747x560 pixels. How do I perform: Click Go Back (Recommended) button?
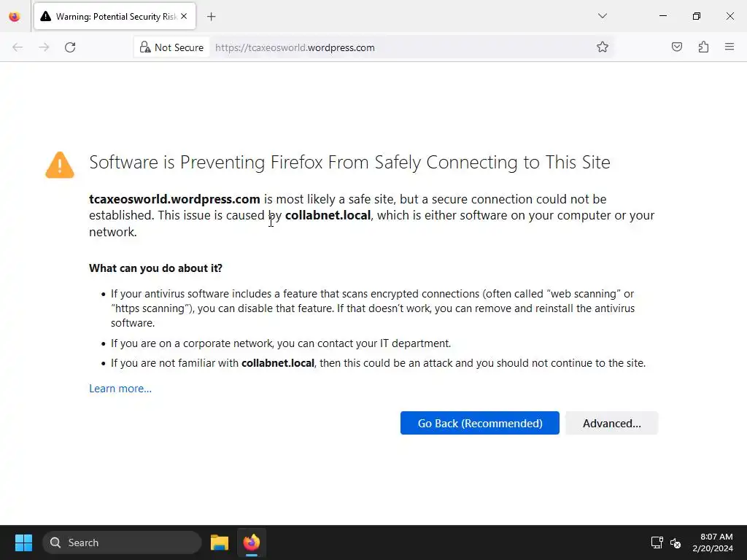480,423
